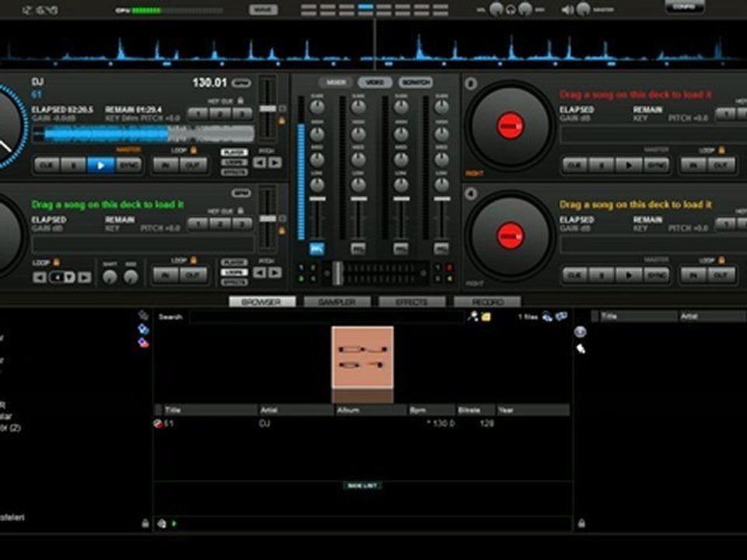Click the search options icon next to search box
The width and height of the screenshot is (747, 560).
click(472, 317)
